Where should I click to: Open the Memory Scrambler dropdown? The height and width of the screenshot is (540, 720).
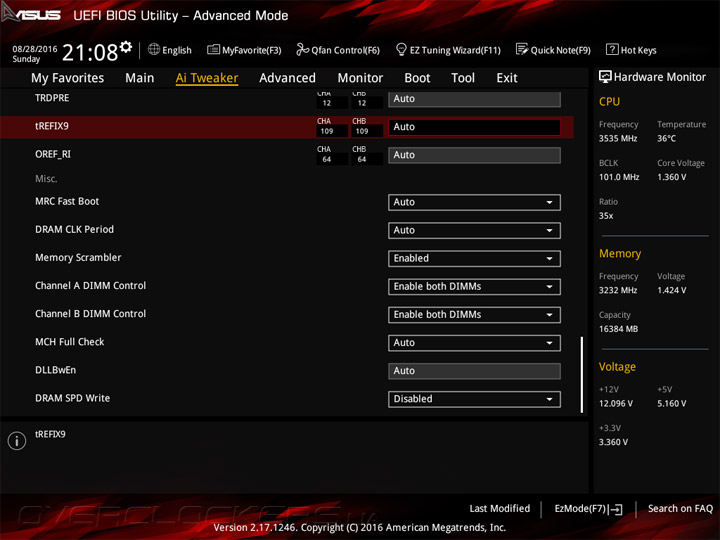(x=474, y=259)
